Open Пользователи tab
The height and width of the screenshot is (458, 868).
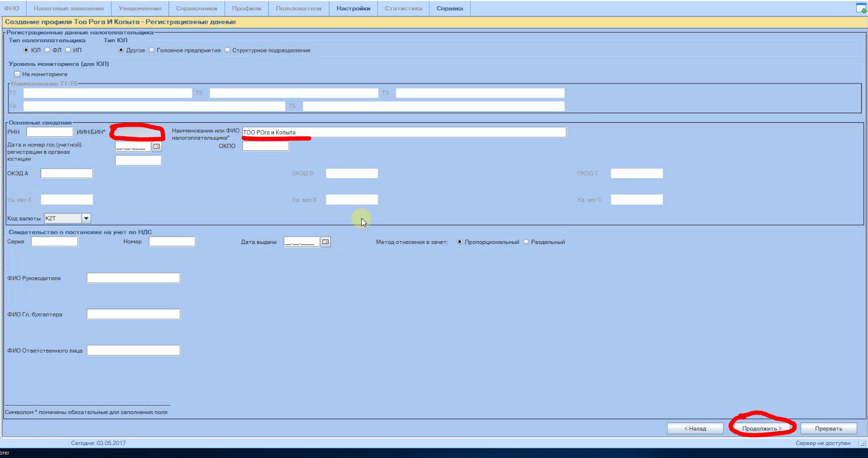point(299,8)
